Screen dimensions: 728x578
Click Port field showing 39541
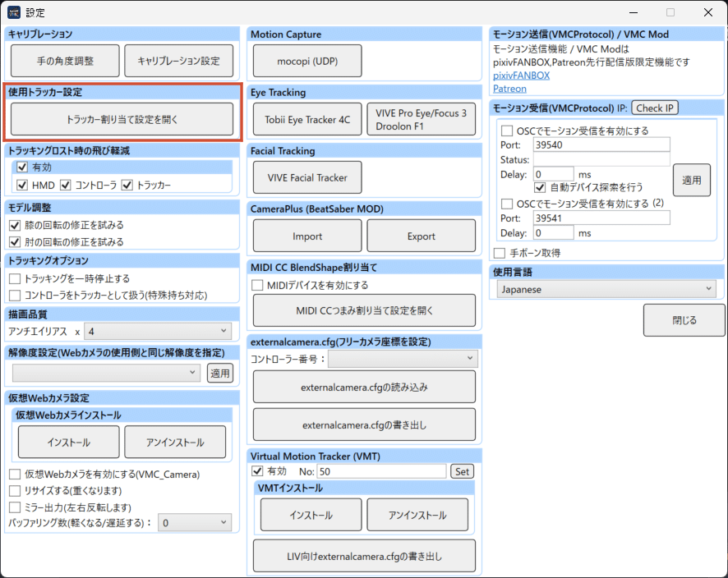click(601, 218)
